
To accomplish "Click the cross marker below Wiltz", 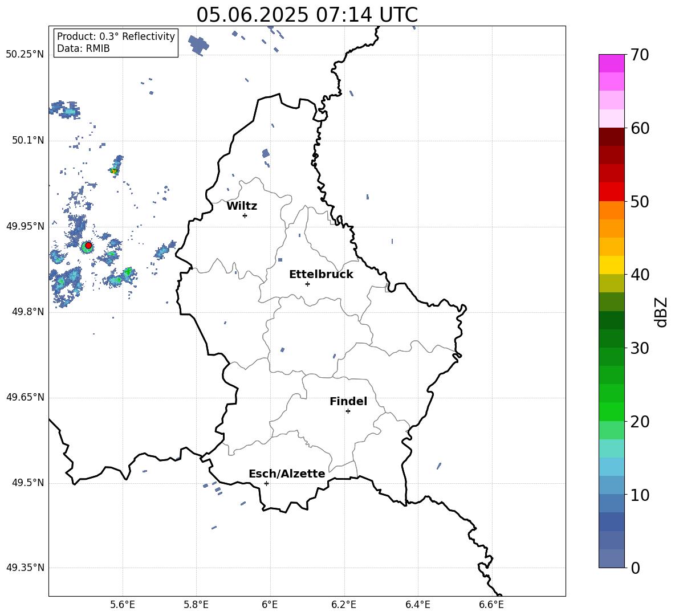I will pos(245,215).
